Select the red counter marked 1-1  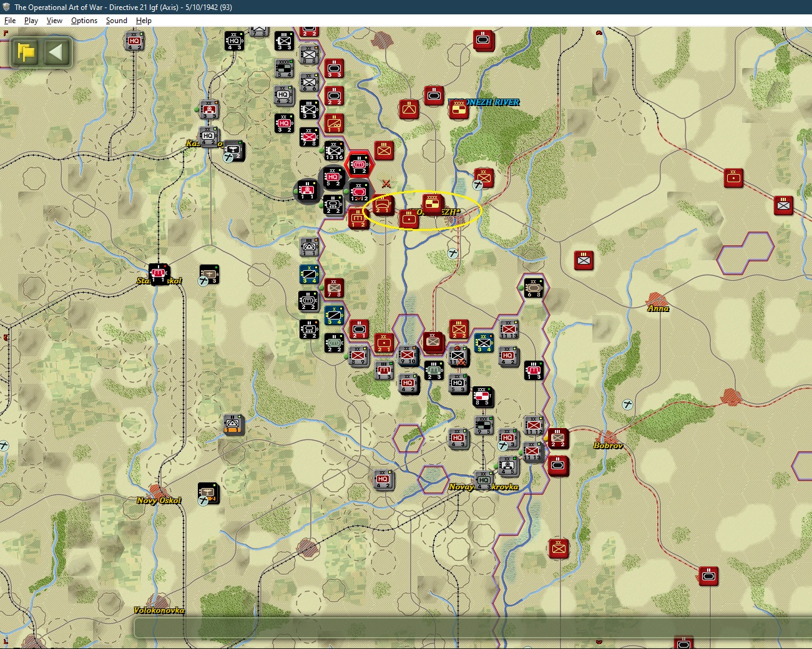[334, 123]
